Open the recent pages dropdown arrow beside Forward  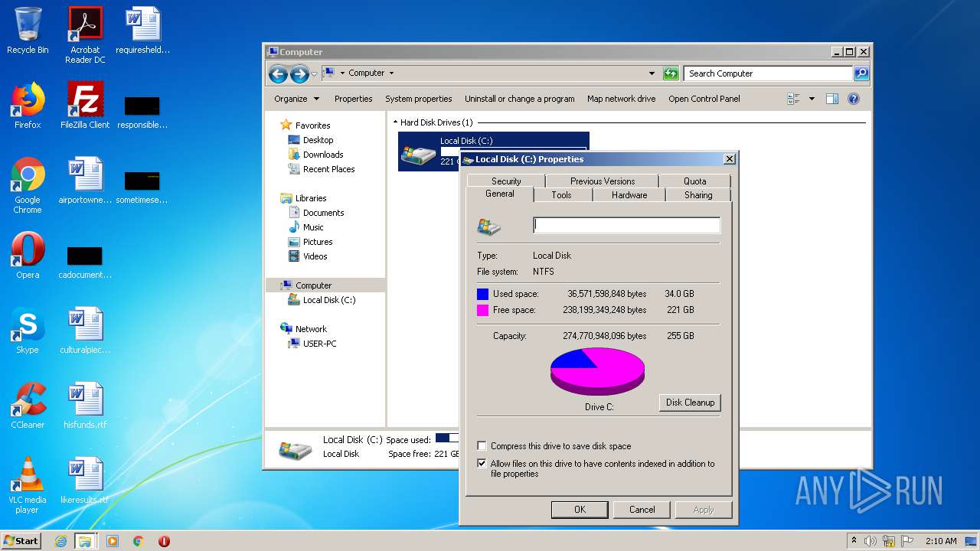pyautogui.click(x=314, y=74)
